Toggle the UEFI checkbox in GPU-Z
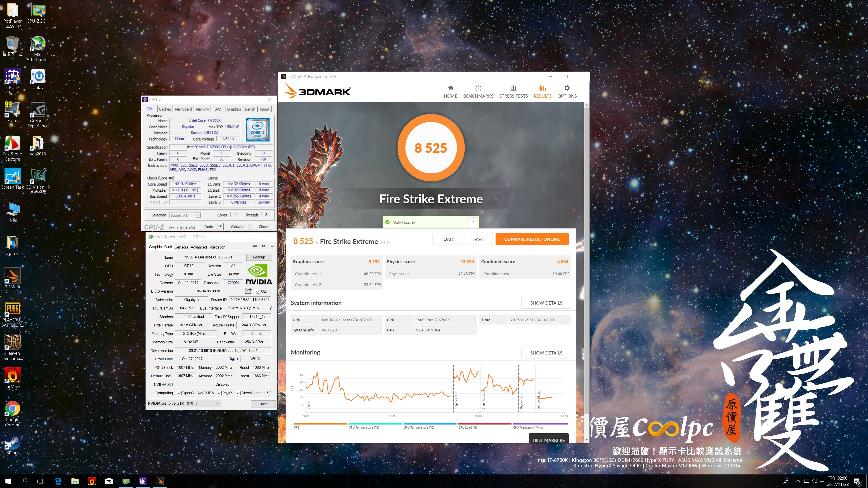868x488 pixels. [x=258, y=291]
